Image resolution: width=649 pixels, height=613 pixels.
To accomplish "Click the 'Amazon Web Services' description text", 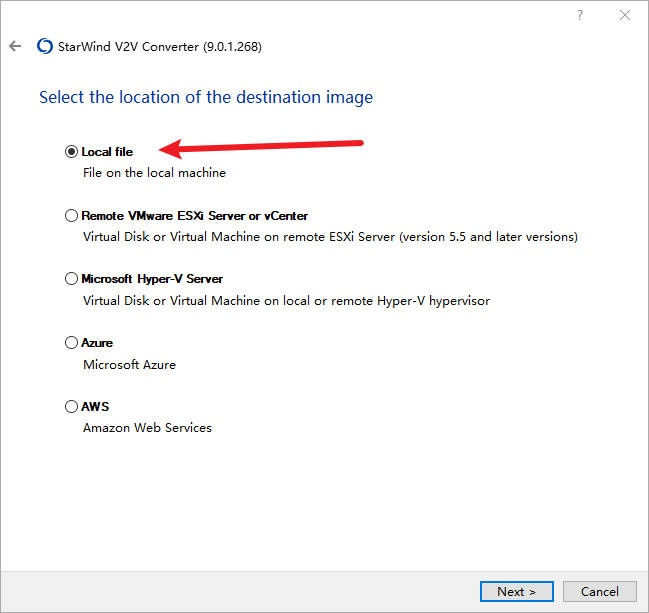I will click(147, 428).
